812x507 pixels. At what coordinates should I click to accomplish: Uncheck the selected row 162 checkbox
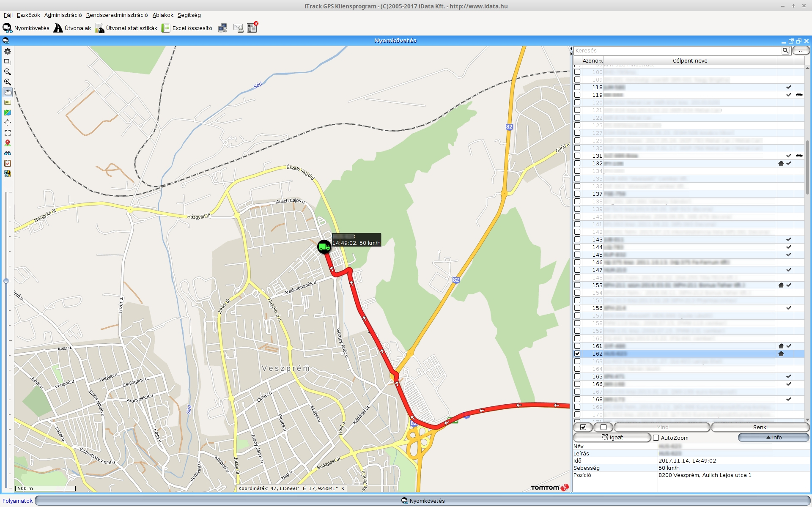coord(577,354)
